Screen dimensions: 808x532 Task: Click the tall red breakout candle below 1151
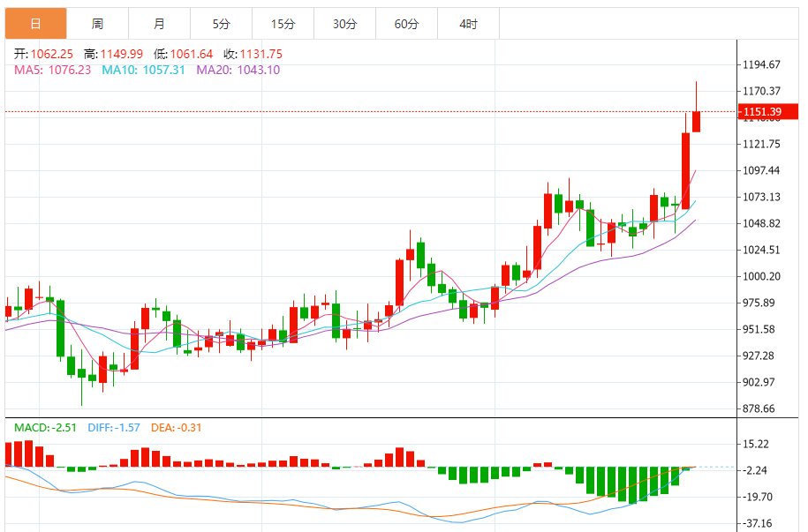[685, 171]
